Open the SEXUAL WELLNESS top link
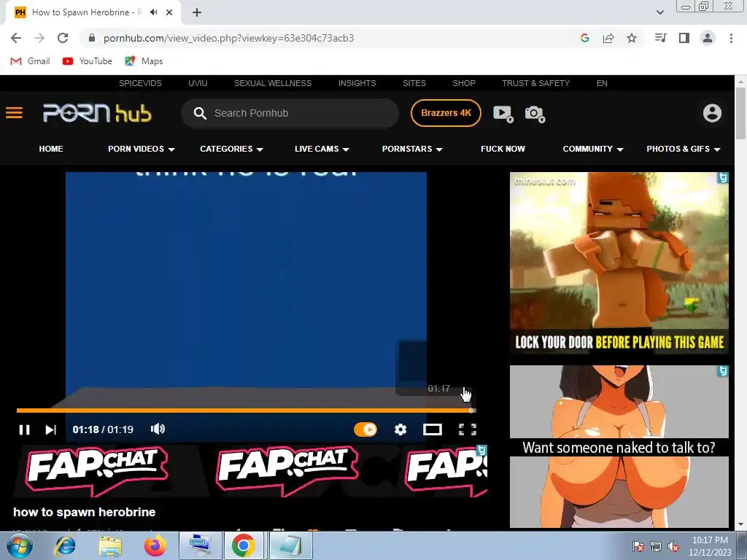Image resolution: width=747 pixels, height=560 pixels. point(273,83)
